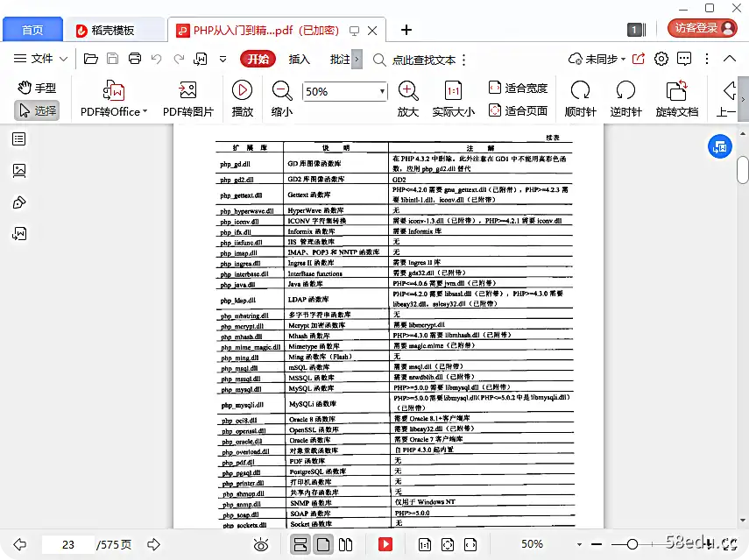Screen dimensions: 749x560
Task: Open 未同步 cloud sync dropdown
Action: (x=597, y=60)
